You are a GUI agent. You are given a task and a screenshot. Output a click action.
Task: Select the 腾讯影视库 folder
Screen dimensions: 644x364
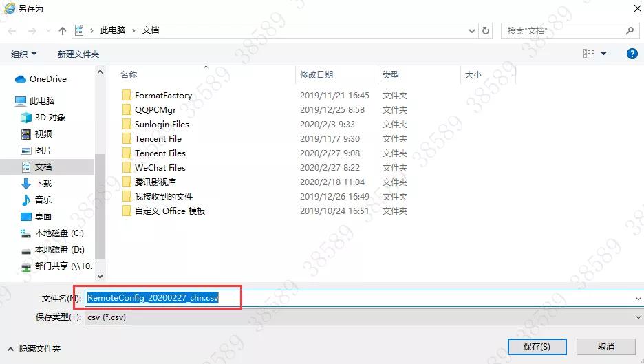pyautogui.click(x=155, y=182)
